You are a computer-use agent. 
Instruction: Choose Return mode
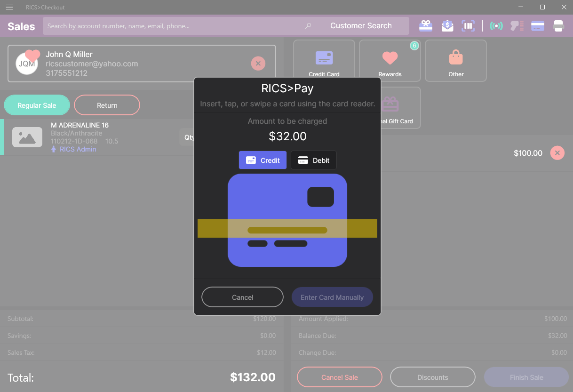[x=107, y=105]
